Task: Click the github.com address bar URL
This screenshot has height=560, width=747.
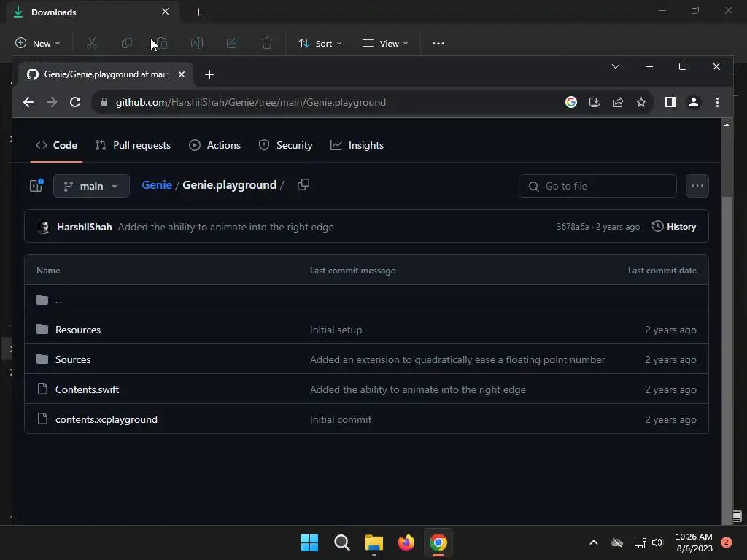Action: [x=251, y=102]
